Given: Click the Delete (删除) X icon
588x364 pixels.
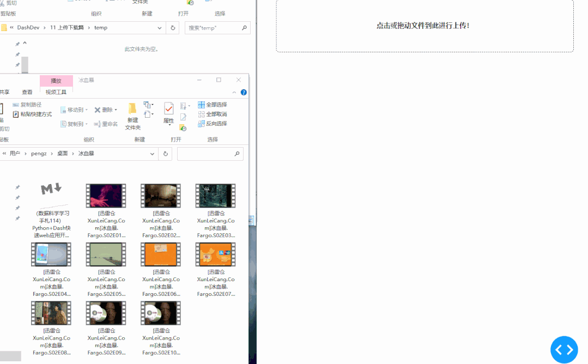Looking at the screenshot, I should tap(98, 110).
